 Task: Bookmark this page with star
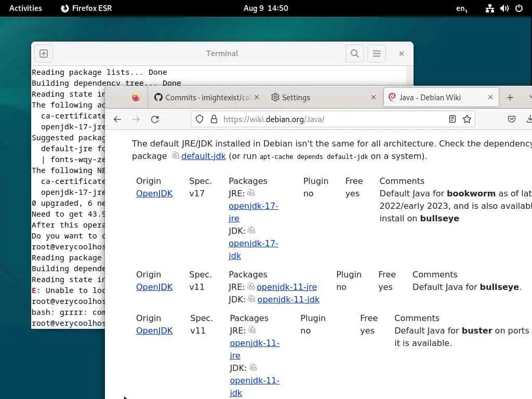point(467,119)
